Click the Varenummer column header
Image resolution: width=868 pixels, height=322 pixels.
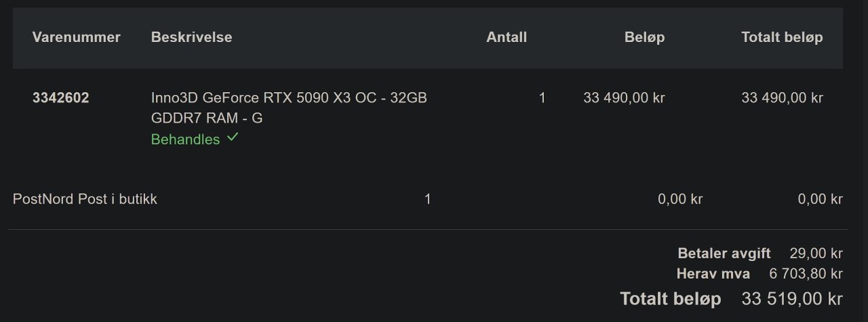[76, 37]
